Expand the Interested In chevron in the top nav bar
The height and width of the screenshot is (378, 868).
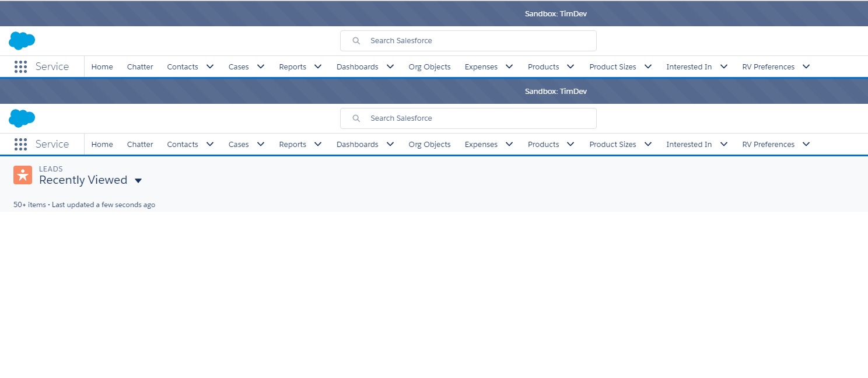724,66
